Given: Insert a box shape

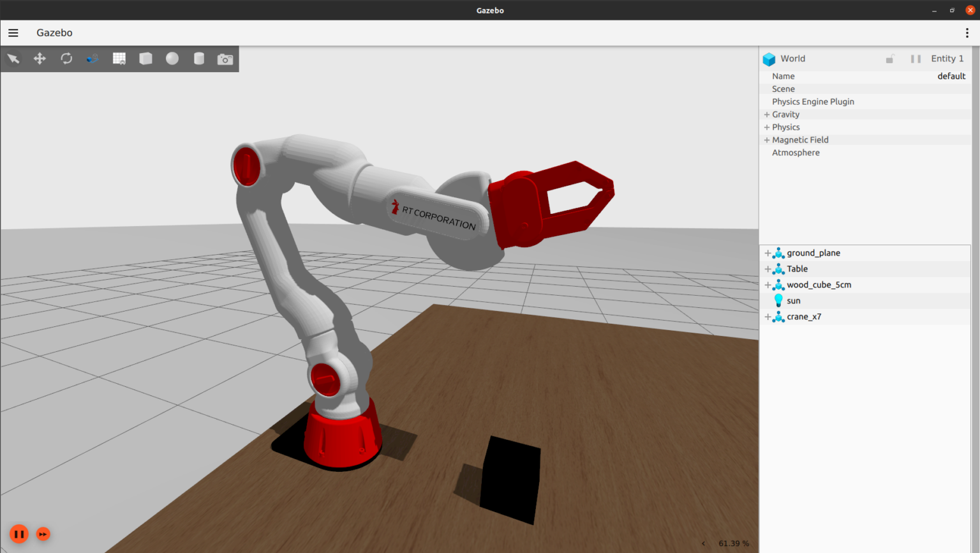Looking at the screenshot, I should (146, 59).
